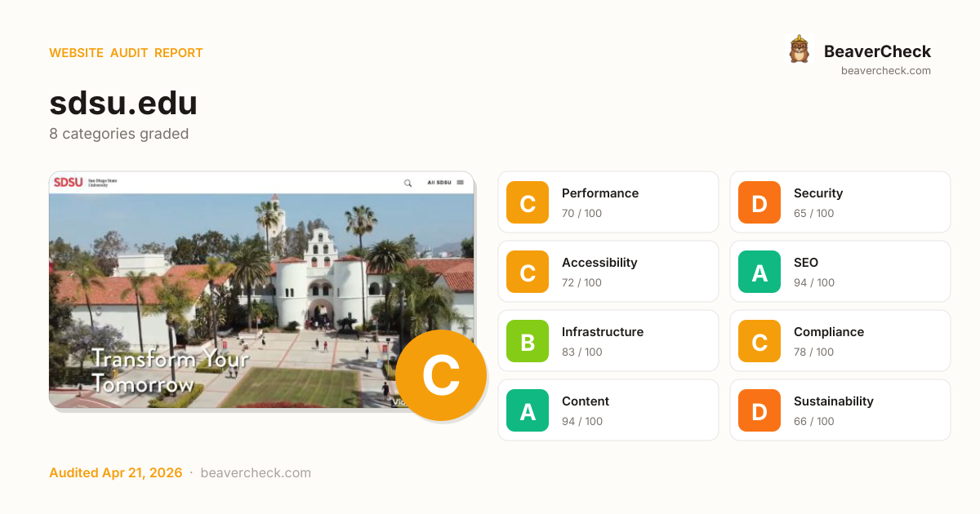Click the Content grade A badge
The height and width of the screenshot is (514, 980).
click(x=528, y=410)
